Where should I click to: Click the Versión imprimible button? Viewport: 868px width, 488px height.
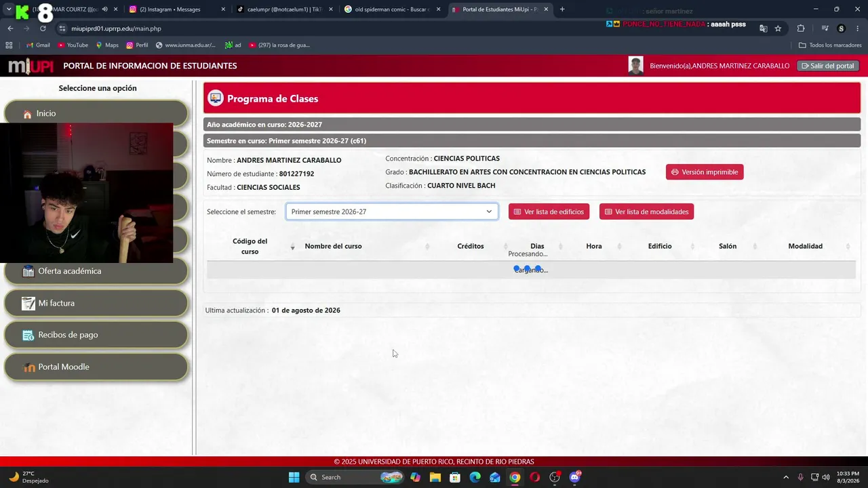pyautogui.click(x=705, y=172)
